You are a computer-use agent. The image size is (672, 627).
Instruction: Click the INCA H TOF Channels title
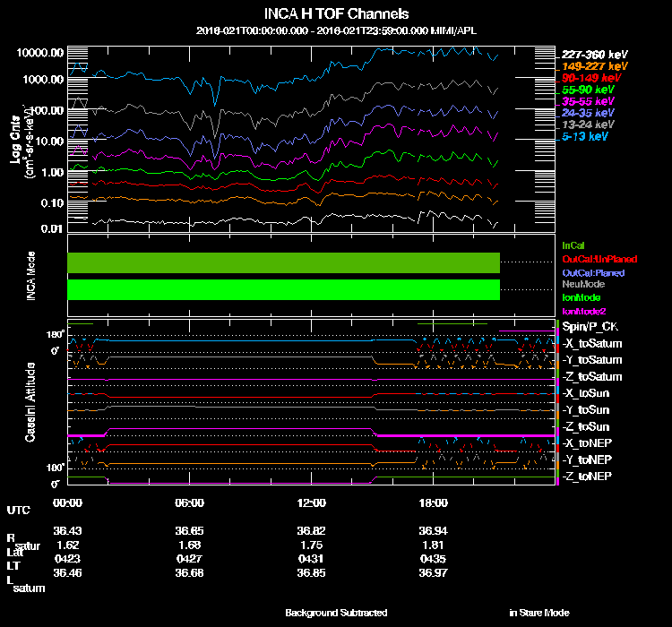(x=336, y=14)
